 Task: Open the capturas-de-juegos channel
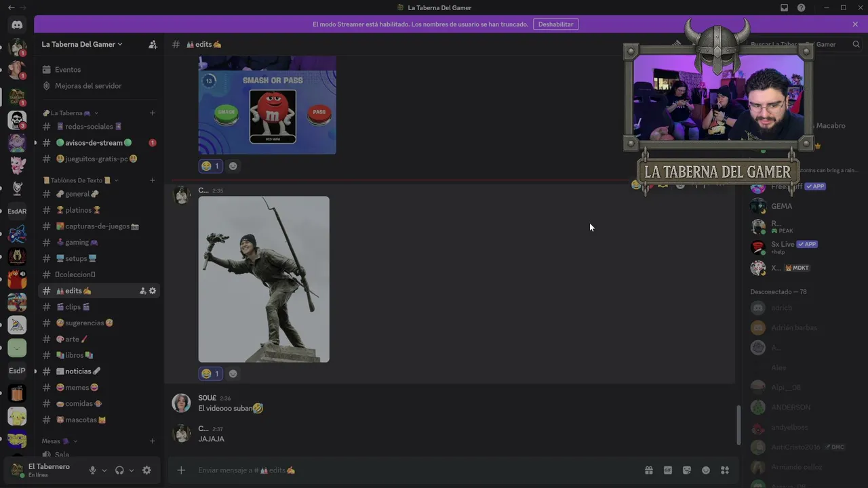click(x=99, y=226)
